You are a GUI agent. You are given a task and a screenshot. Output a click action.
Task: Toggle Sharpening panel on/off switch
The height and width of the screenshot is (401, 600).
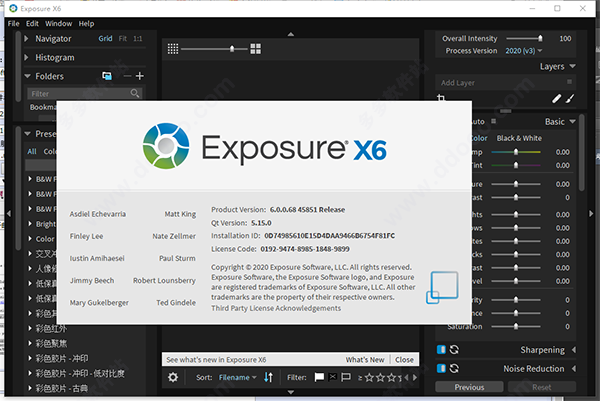coord(441,349)
